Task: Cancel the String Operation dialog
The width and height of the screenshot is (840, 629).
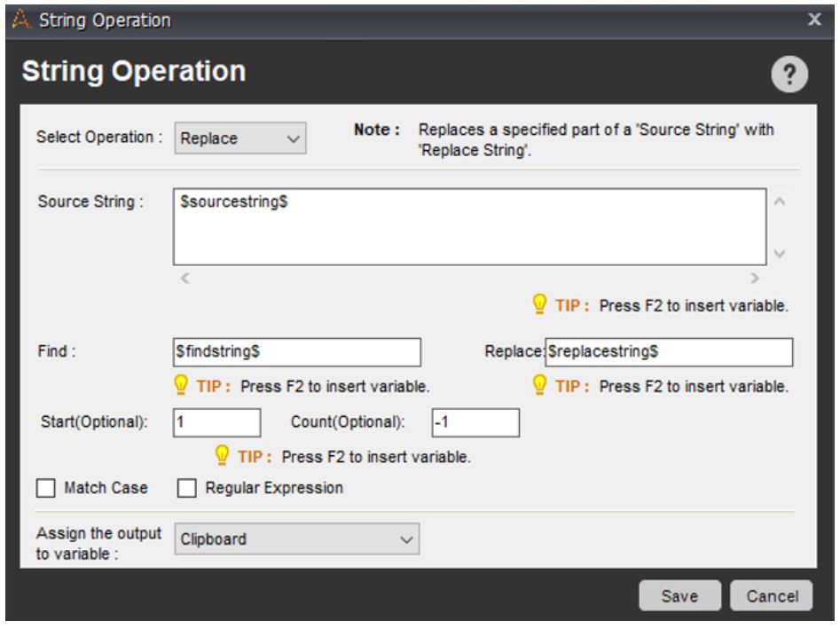Action: (x=771, y=596)
